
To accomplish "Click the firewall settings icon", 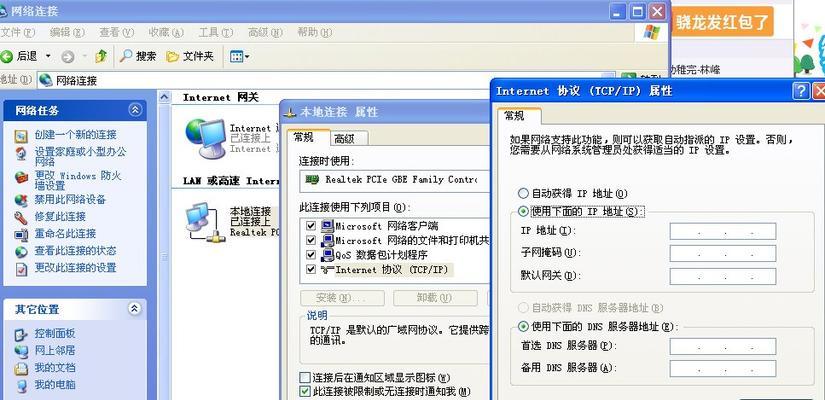I will coord(21,177).
